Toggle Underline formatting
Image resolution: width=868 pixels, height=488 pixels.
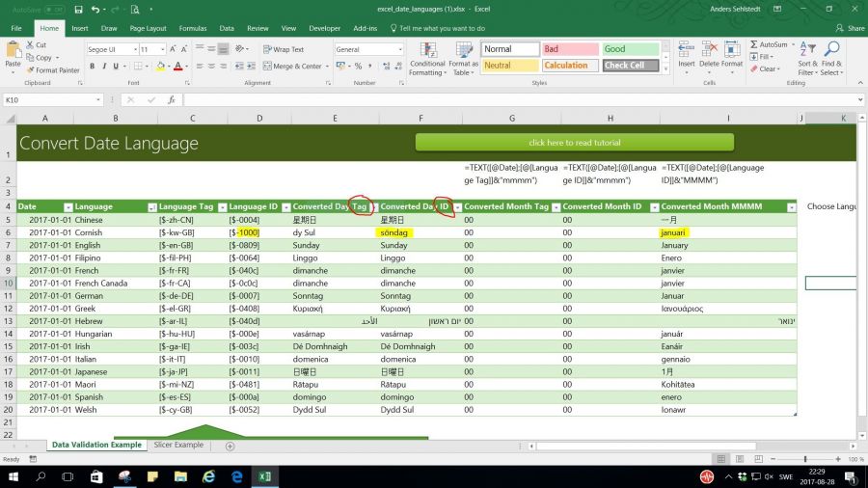116,66
